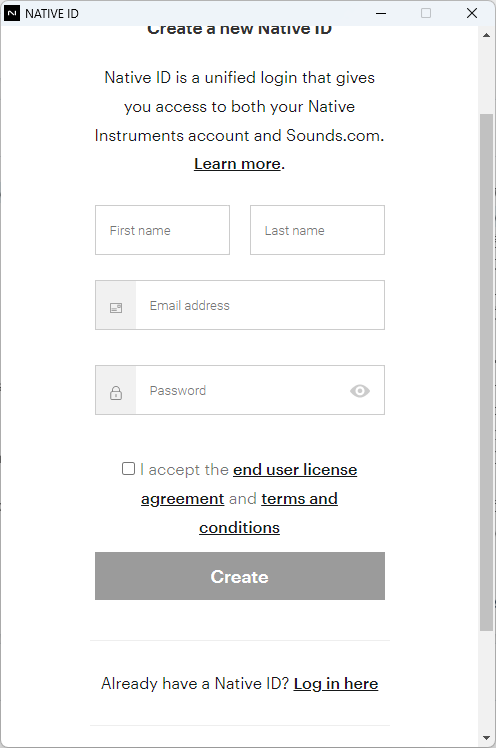Toggle password visibility with the eye icon
This screenshot has height=748, width=496.
coord(360,391)
